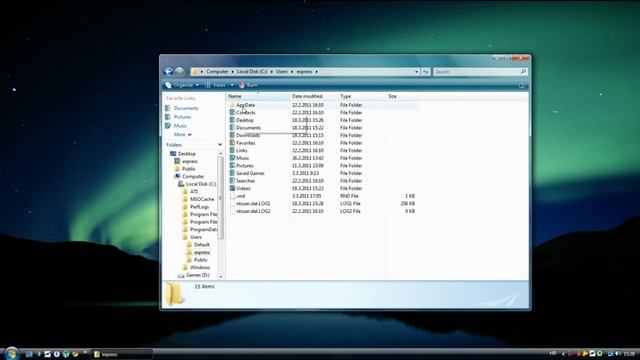Open Help with the question mark icon

(522, 85)
